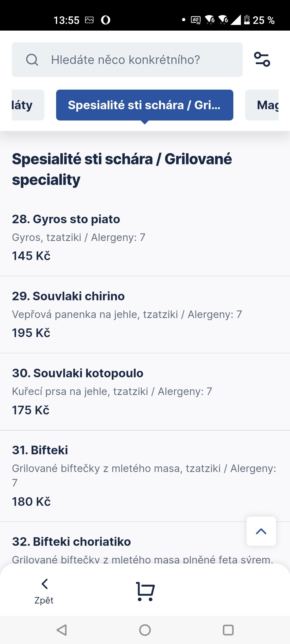Select 32. Bifteki choriatiko item
Viewport: 290px width, 644px height.
click(72, 542)
